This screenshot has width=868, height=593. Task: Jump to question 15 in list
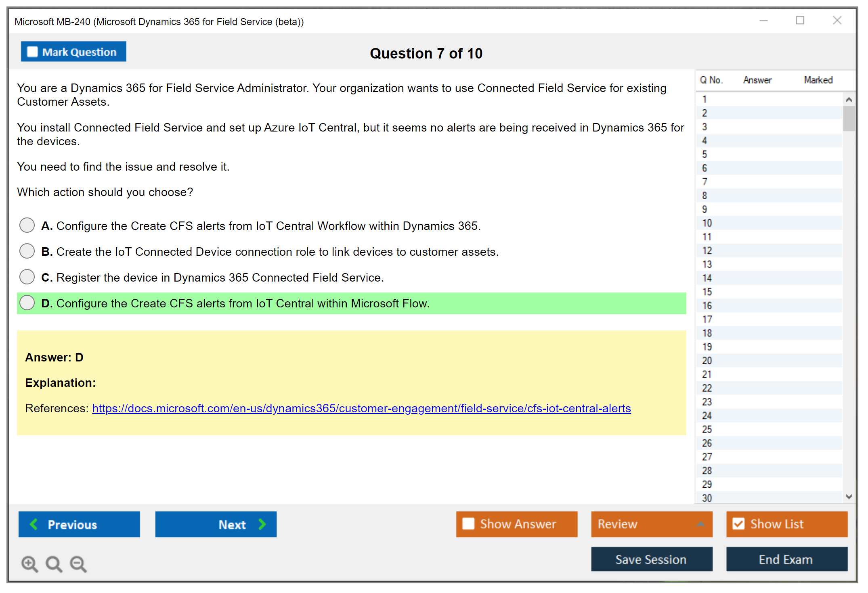707,292
